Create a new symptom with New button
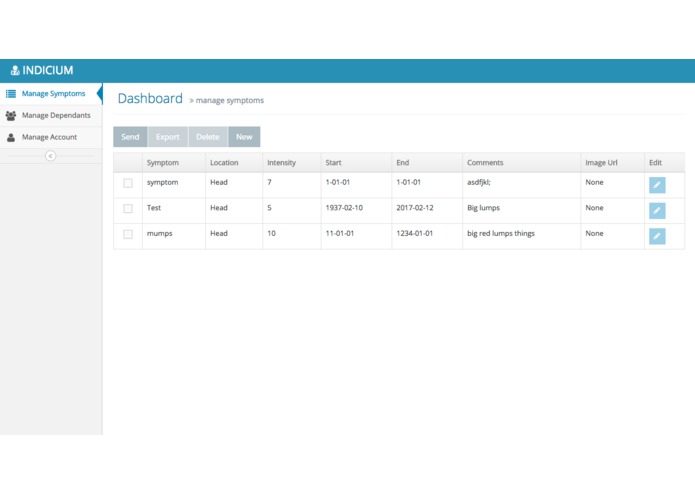This screenshot has width=695, height=494. coord(244,137)
